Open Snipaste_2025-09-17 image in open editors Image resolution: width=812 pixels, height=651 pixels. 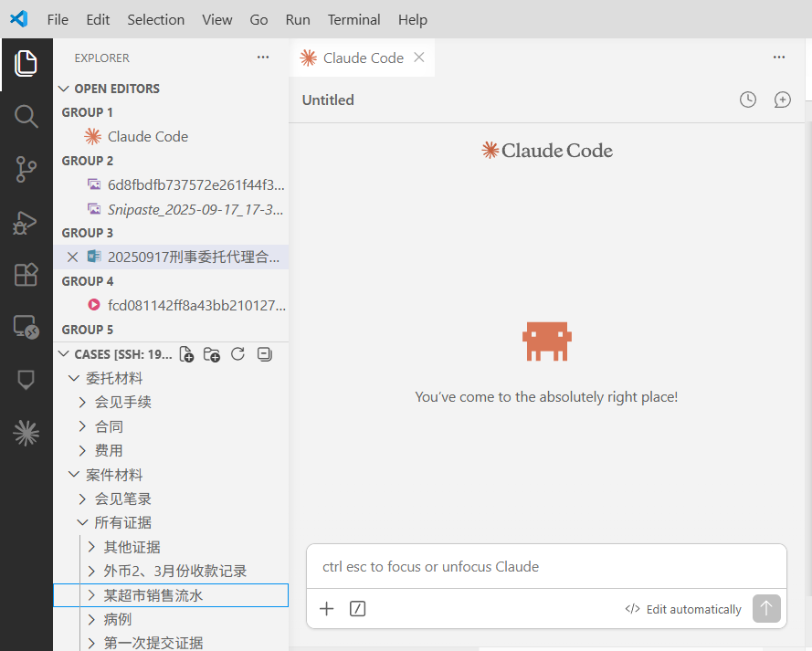tap(171, 209)
